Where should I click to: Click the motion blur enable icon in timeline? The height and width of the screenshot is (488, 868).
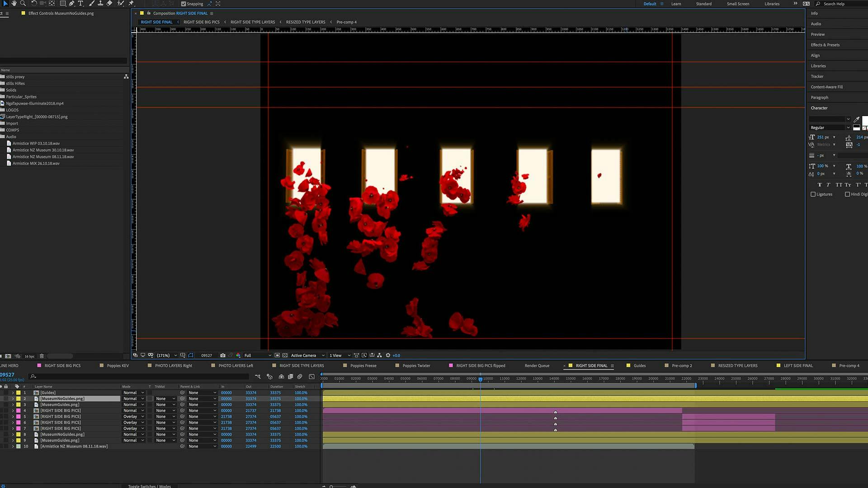pos(300,376)
